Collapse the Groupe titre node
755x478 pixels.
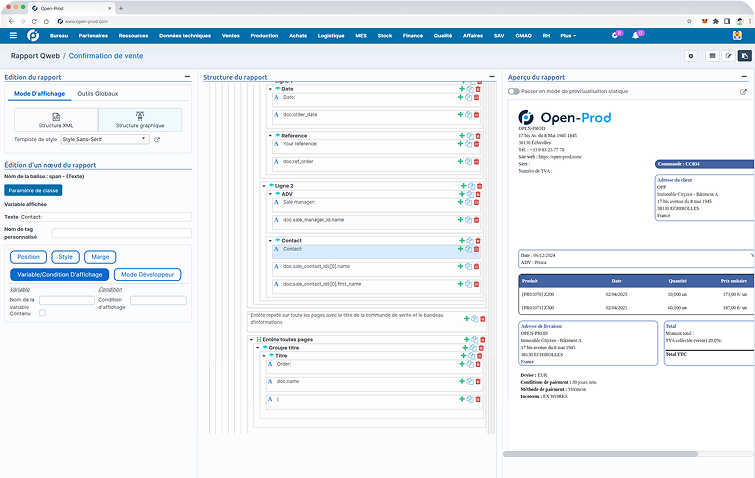tap(258, 348)
